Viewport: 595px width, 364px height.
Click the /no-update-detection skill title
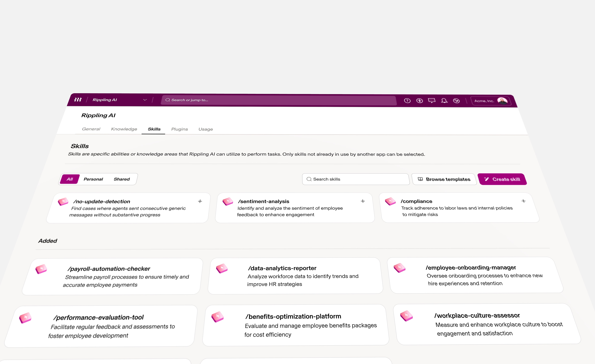[x=102, y=201]
